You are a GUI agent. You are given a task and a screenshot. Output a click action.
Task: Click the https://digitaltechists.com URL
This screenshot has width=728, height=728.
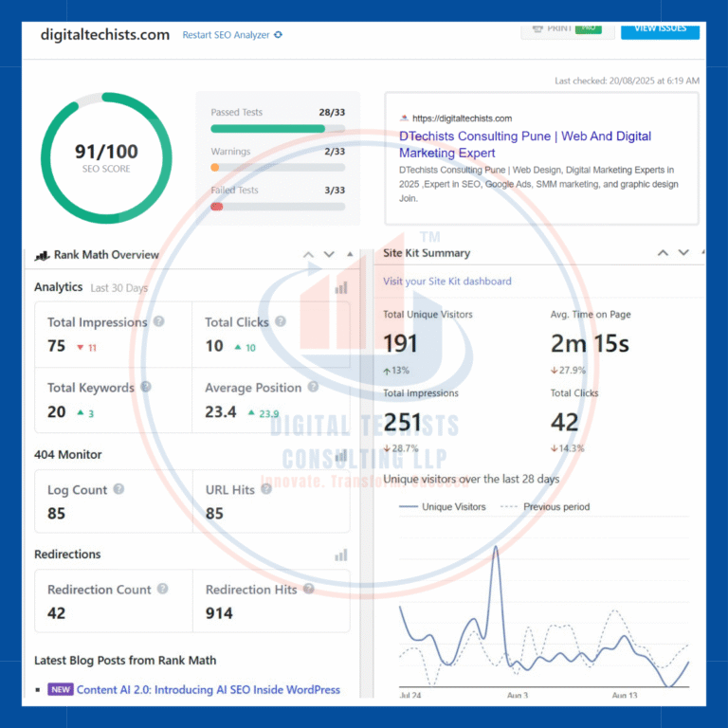pyautogui.click(x=462, y=118)
